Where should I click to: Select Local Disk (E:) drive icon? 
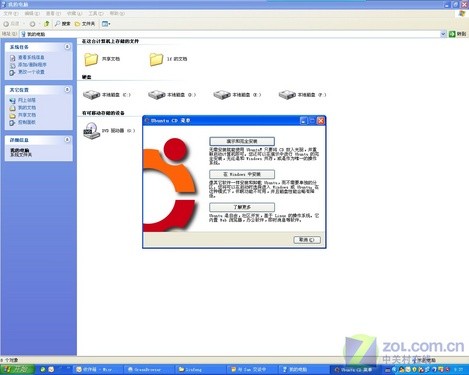(222, 95)
